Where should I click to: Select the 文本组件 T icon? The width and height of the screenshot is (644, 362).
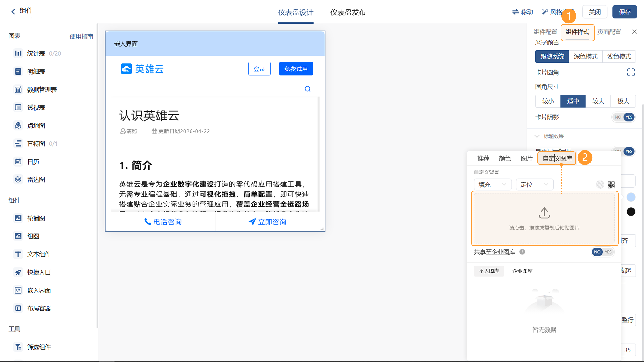click(18, 254)
